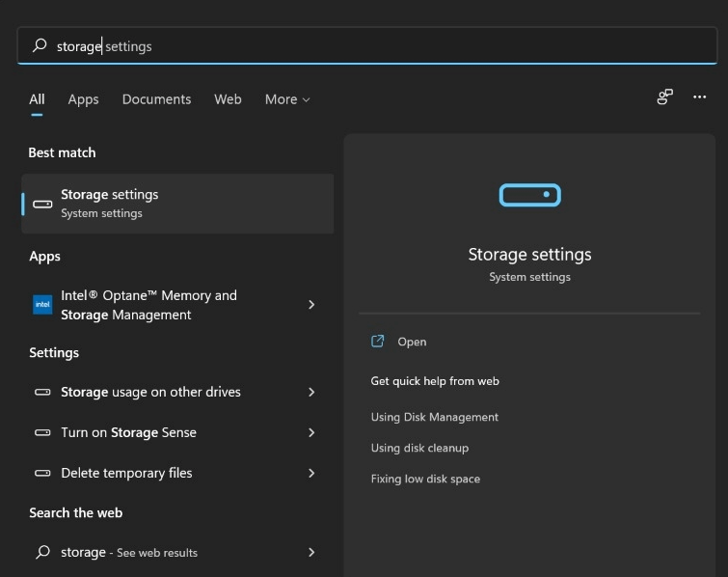This screenshot has height=577, width=728.
Task: Click the Storage settings title in preview pane
Action: click(529, 254)
